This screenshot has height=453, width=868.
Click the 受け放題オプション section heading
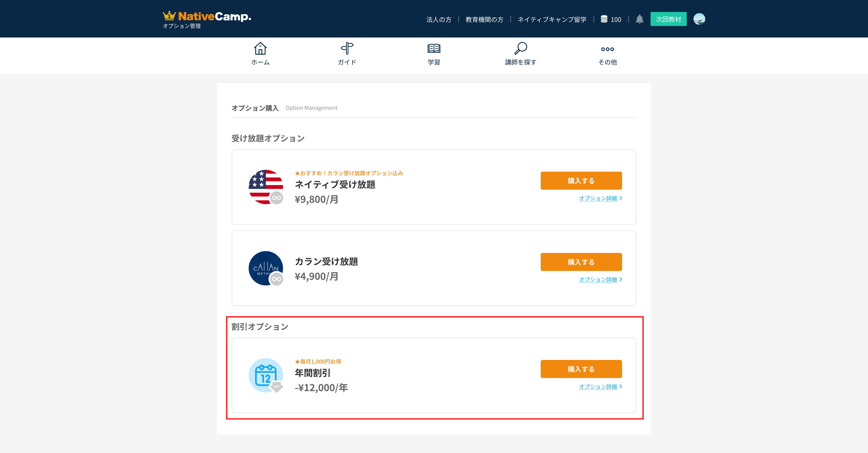coord(268,138)
